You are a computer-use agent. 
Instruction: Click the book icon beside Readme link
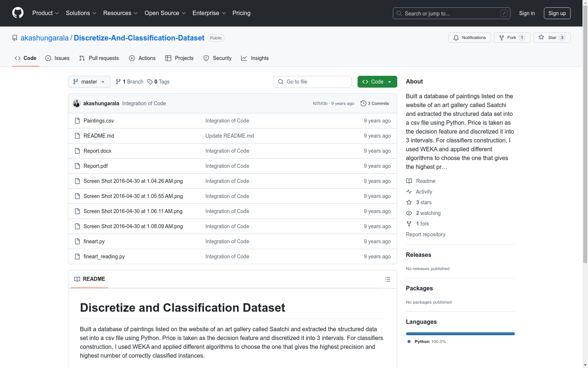pyautogui.click(x=409, y=181)
